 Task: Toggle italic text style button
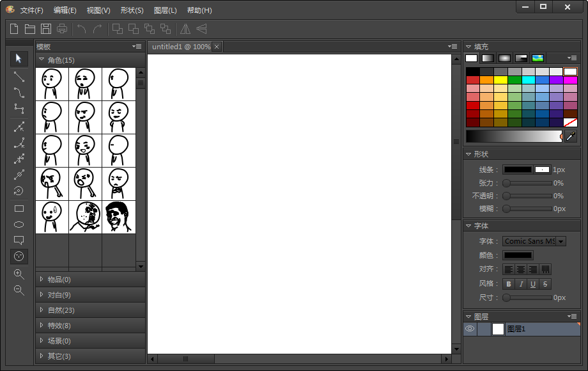click(x=521, y=284)
